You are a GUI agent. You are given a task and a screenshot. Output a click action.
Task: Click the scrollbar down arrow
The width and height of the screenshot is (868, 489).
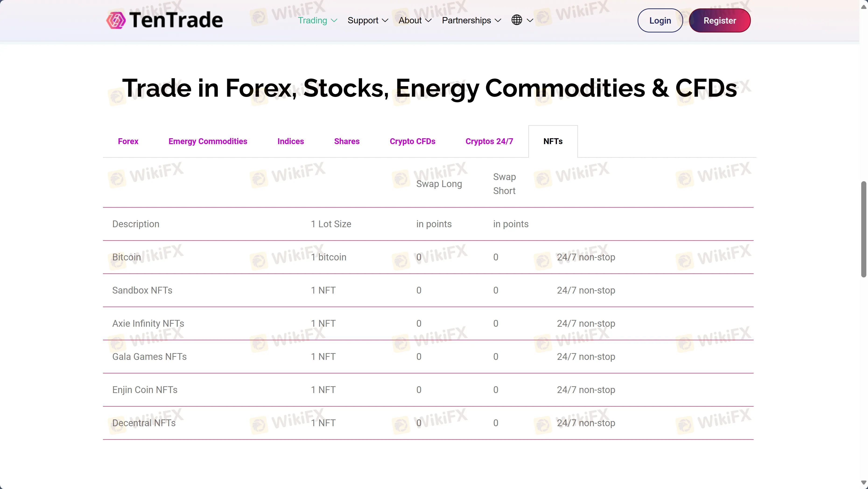(x=864, y=483)
